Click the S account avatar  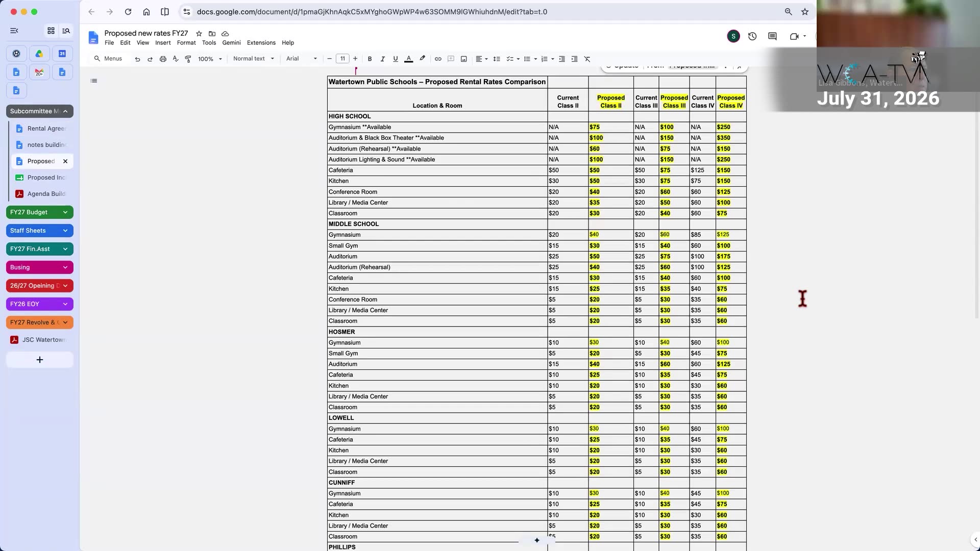tap(733, 36)
